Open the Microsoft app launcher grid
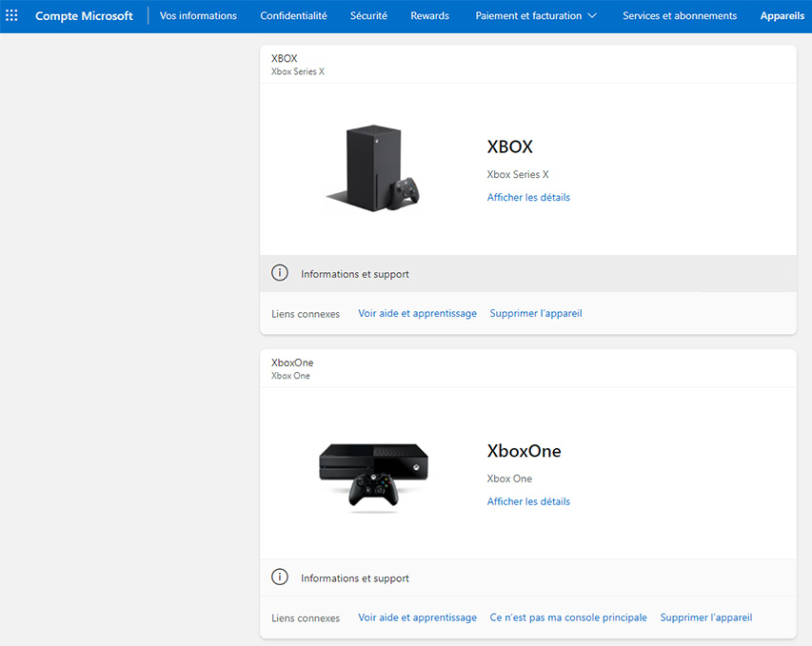This screenshot has width=812, height=646. pyautogui.click(x=12, y=16)
